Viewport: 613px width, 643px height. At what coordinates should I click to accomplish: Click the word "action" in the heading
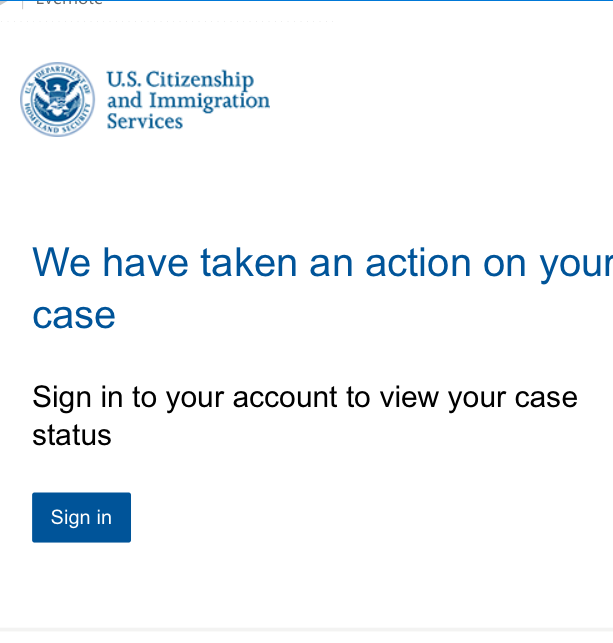418,263
